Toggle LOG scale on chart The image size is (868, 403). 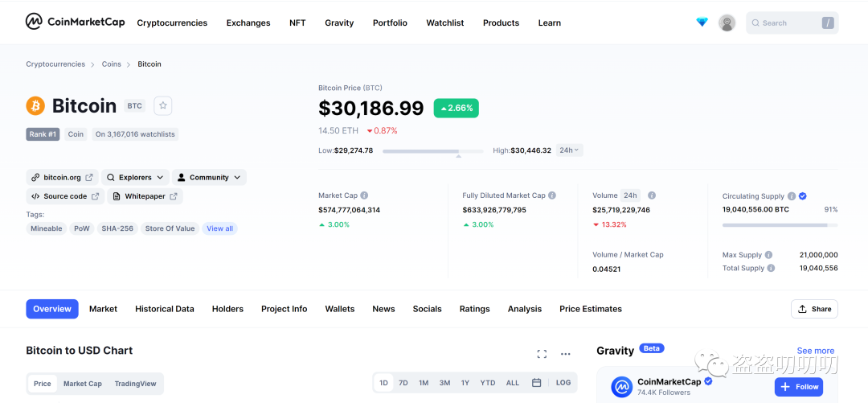(563, 383)
